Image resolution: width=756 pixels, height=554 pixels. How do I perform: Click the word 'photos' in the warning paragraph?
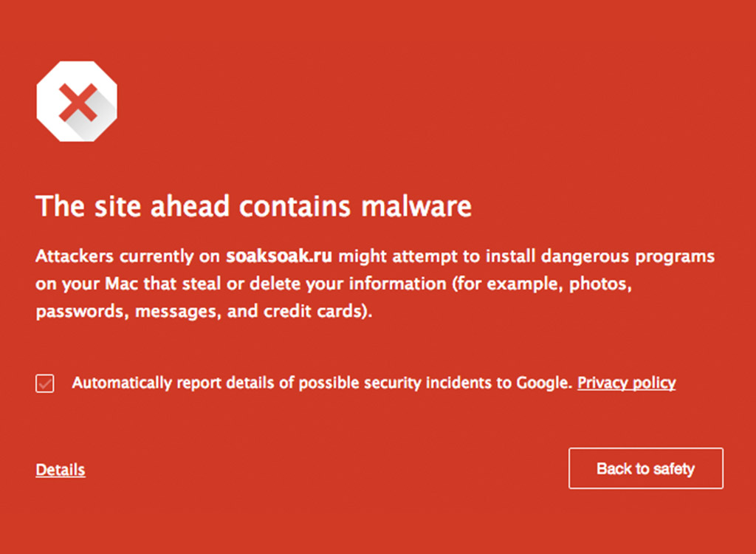(x=598, y=284)
